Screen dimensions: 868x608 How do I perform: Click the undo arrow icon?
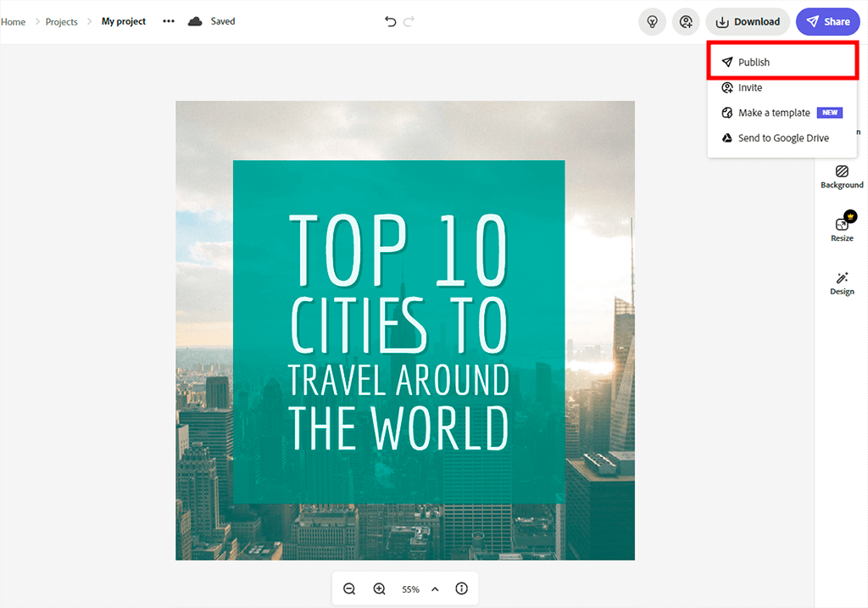[390, 21]
